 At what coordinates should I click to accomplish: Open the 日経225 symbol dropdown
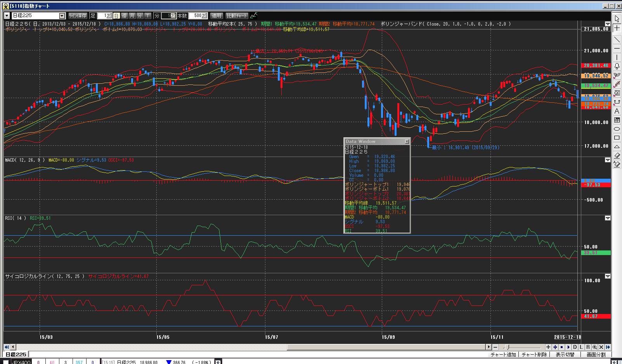pyautogui.click(x=62, y=16)
